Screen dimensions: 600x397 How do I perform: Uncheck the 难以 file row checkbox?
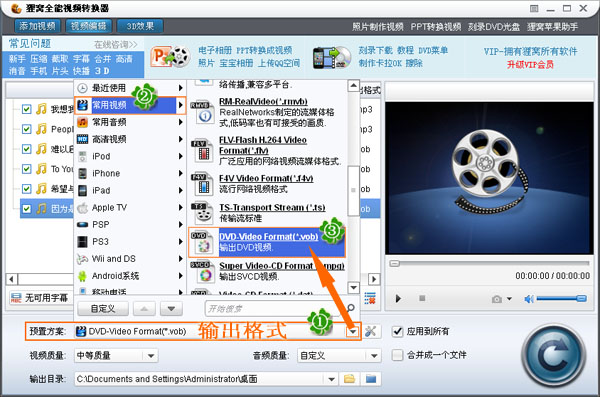click(26, 149)
